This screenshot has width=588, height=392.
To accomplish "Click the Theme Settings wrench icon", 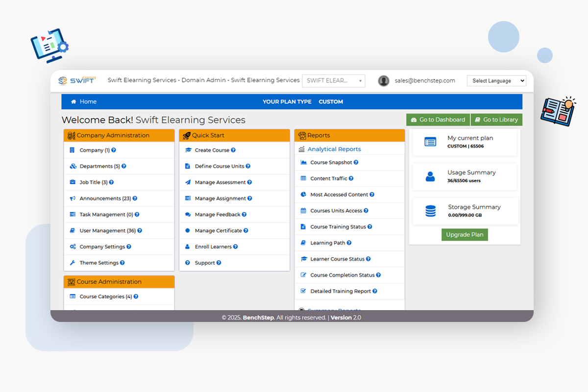I will pos(73,263).
